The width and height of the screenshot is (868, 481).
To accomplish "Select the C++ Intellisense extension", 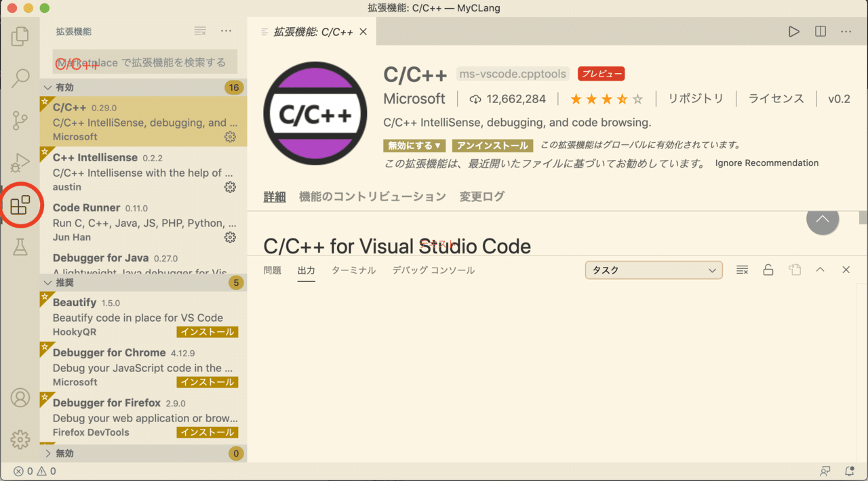I will point(143,172).
